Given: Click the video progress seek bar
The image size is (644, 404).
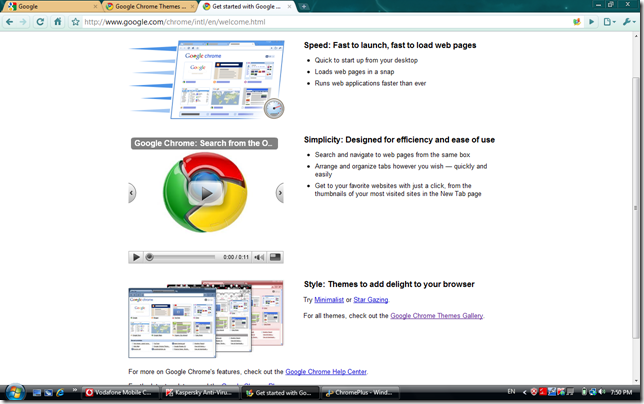Looking at the screenshot, I should pyautogui.click(x=181, y=257).
